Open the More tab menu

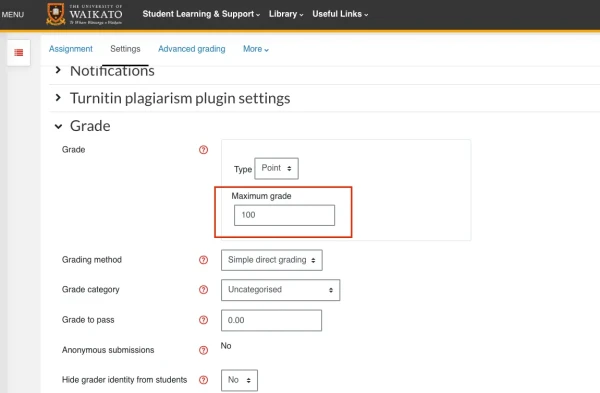[256, 49]
